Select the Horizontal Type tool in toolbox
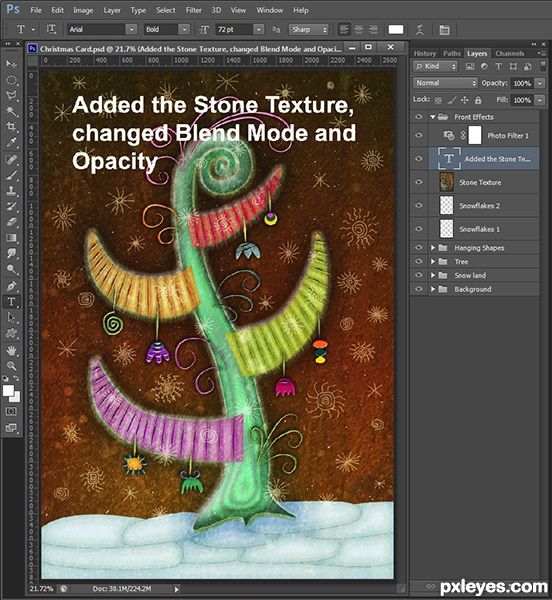Image resolution: width=552 pixels, height=600 pixels. (x=11, y=302)
